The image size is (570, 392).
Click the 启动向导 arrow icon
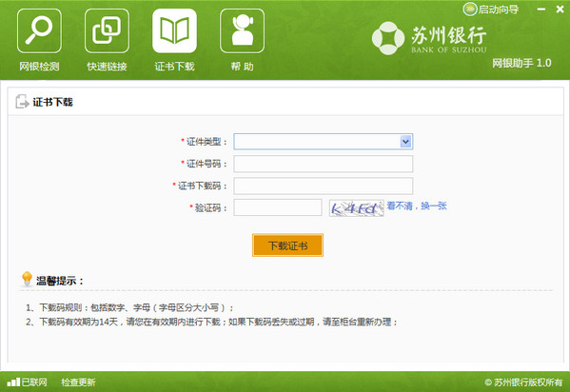click(470, 10)
